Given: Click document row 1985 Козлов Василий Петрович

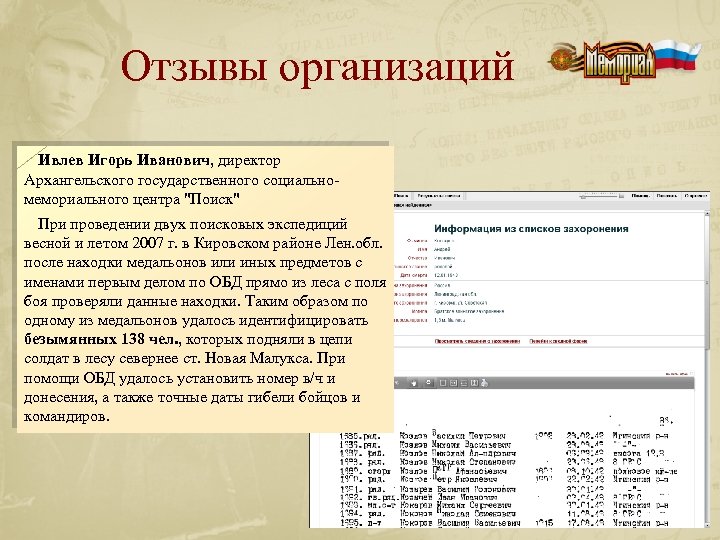Looking at the screenshot, I should pyautogui.click(x=504, y=436).
